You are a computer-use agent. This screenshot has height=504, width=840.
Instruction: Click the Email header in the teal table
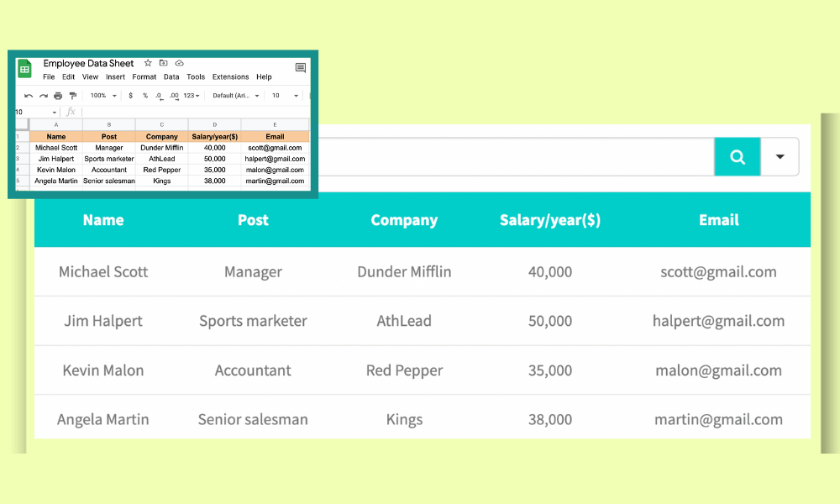[719, 220]
